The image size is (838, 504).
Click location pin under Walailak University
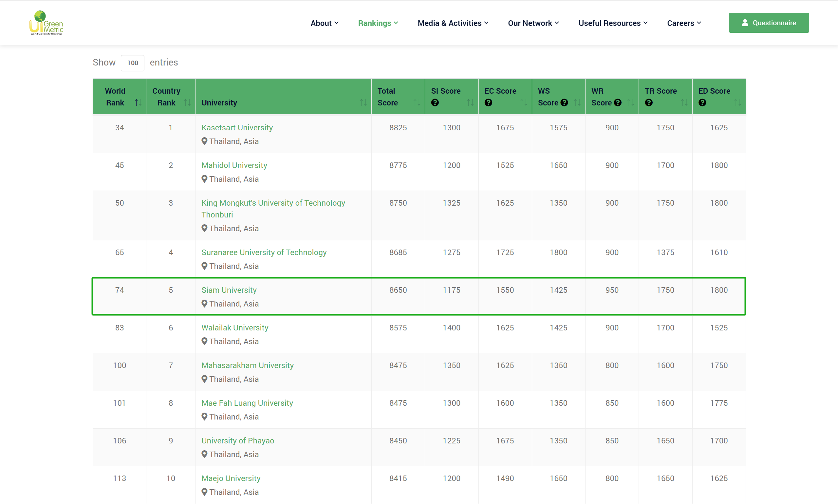tap(204, 341)
